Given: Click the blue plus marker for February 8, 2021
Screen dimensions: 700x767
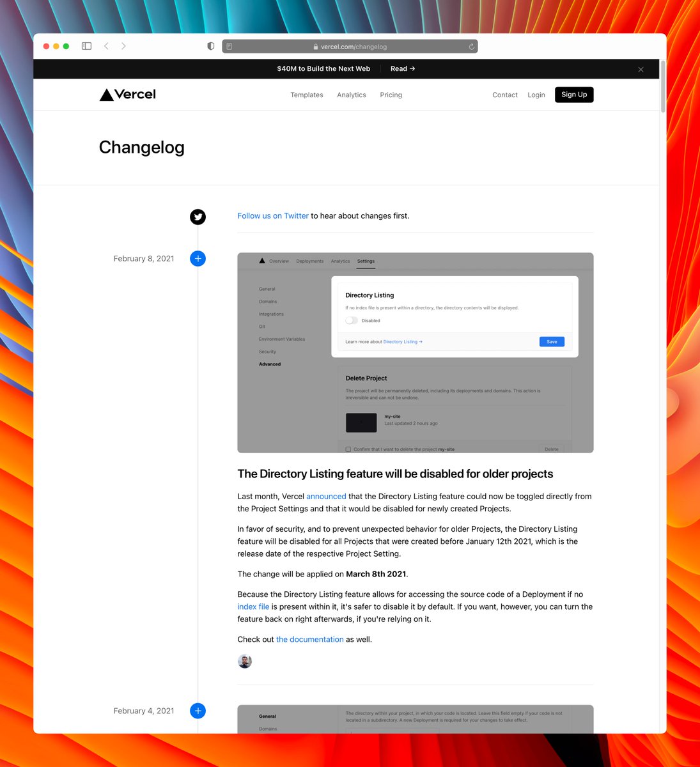Looking at the screenshot, I should coord(198,259).
